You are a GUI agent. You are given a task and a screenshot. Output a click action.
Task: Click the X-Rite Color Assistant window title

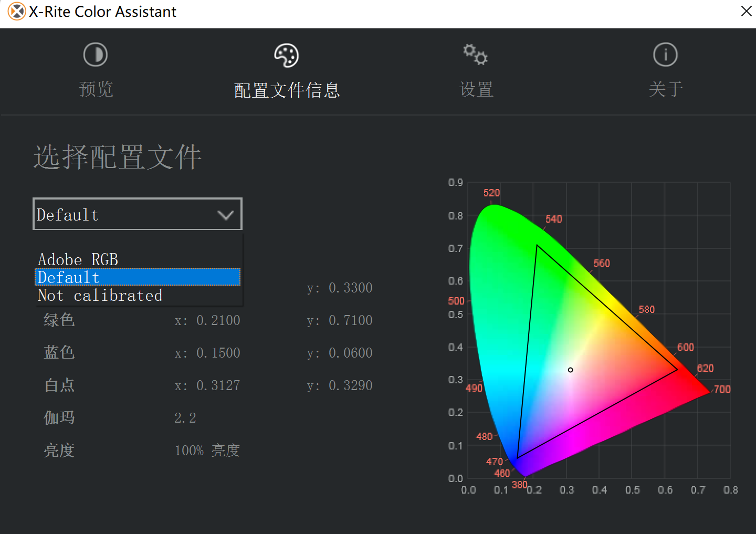[103, 12]
